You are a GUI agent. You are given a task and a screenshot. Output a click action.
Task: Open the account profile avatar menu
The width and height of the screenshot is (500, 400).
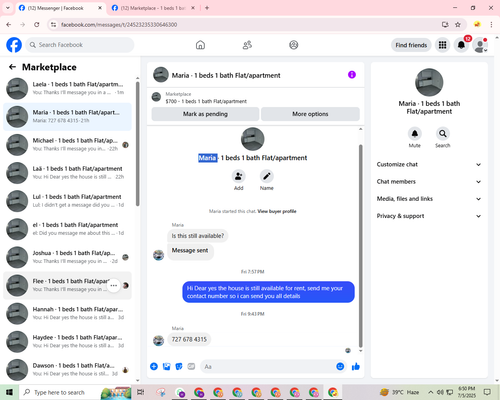coord(480,45)
